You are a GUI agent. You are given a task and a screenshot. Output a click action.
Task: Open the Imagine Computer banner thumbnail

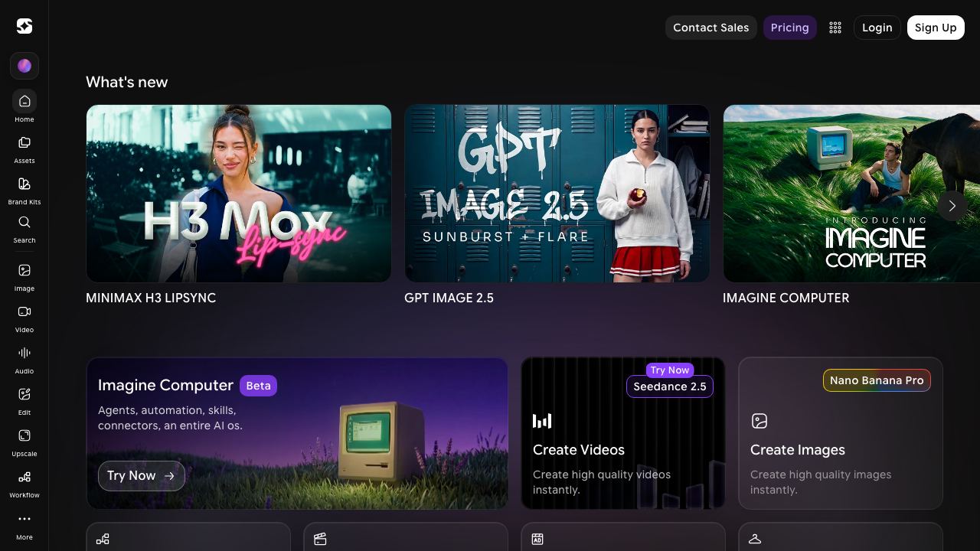tap(851, 194)
